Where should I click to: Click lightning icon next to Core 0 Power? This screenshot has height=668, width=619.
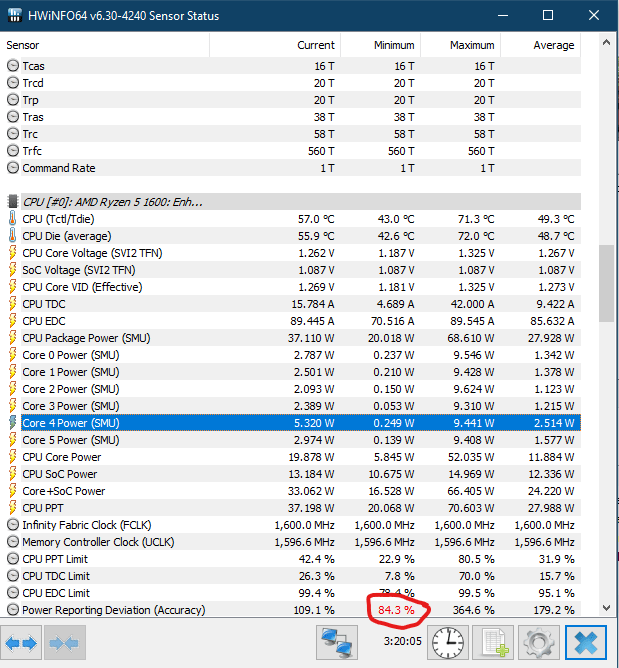tap(13, 355)
